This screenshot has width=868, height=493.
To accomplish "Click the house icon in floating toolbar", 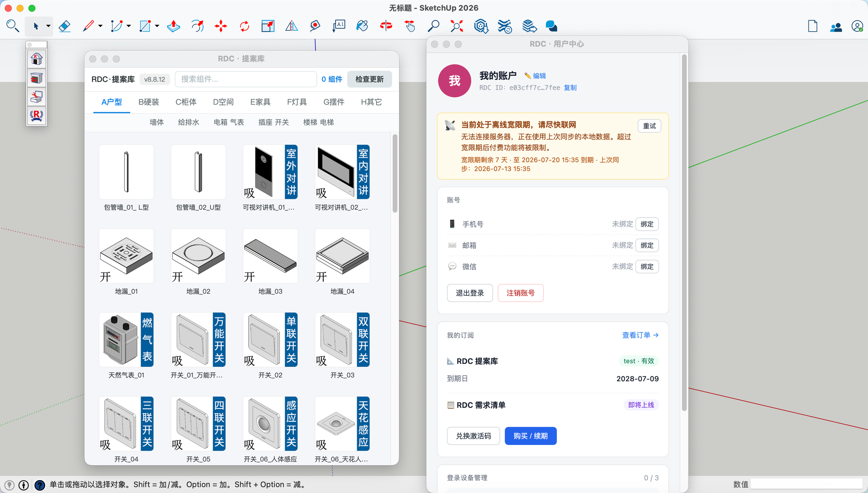I will 36,59.
